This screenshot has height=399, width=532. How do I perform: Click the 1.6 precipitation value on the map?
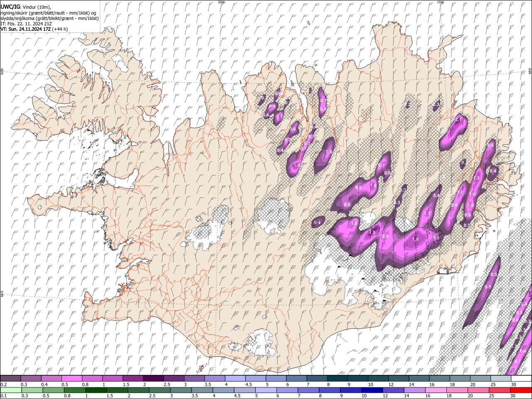(415, 239)
